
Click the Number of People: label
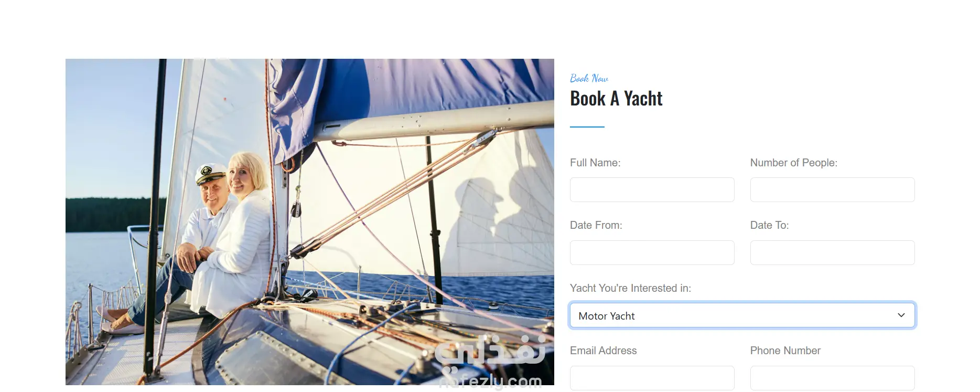click(793, 163)
